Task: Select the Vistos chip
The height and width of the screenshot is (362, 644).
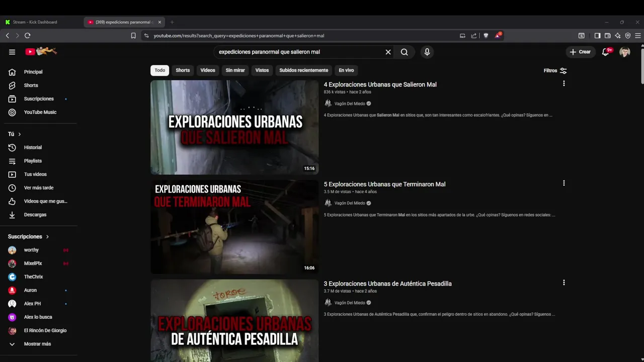Action: (x=262, y=70)
